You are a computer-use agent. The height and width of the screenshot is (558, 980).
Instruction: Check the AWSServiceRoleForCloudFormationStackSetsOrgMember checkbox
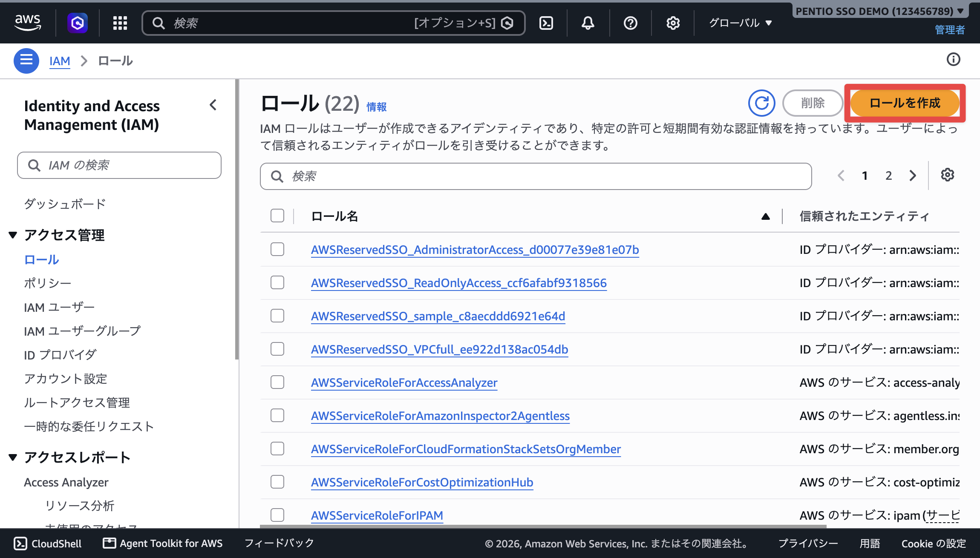coord(277,449)
